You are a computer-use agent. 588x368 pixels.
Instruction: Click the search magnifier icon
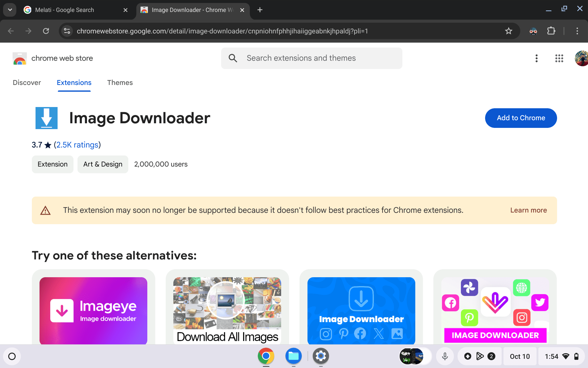[x=233, y=58]
